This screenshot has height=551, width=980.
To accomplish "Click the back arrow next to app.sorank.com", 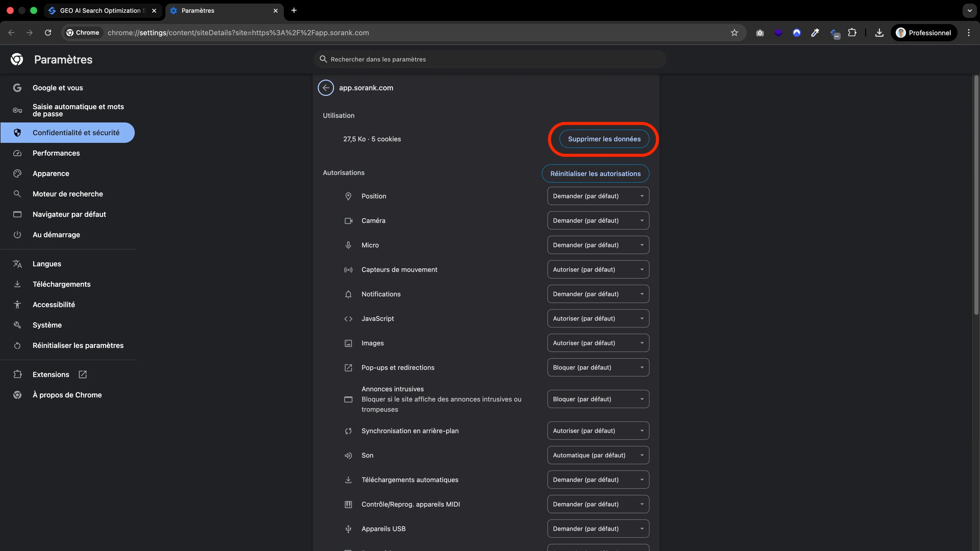I will click(326, 88).
